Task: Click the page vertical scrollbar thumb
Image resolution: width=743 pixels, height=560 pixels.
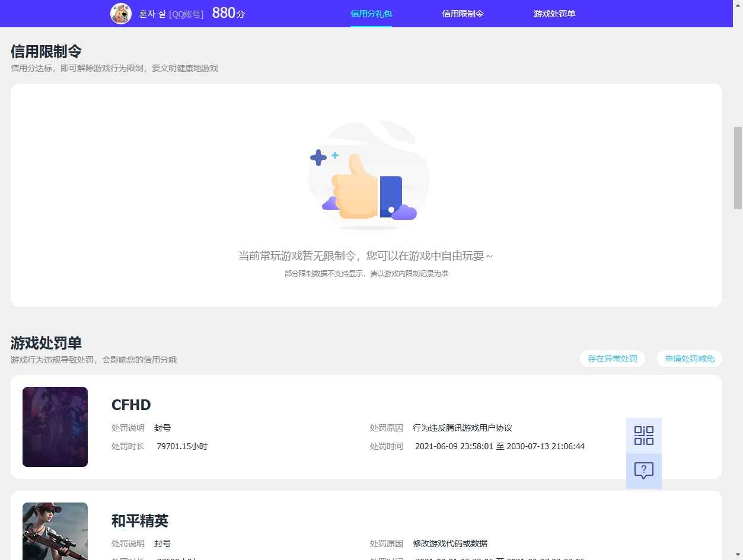Action: coord(738,168)
